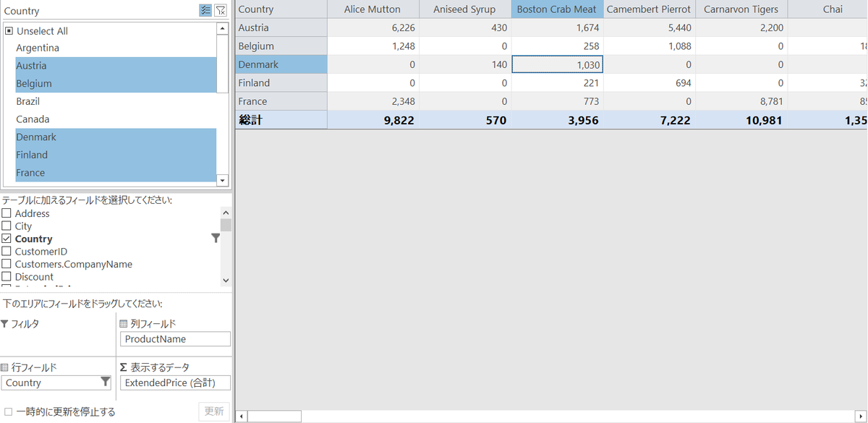
Task: Click cell 6,226 for Austria Alice Mutton
Action: (x=373, y=27)
